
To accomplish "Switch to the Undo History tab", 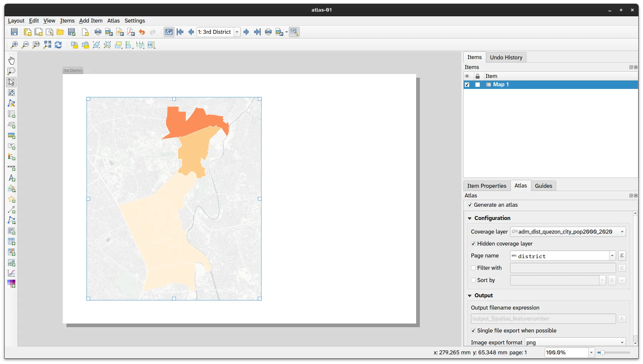I will click(506, 57).
